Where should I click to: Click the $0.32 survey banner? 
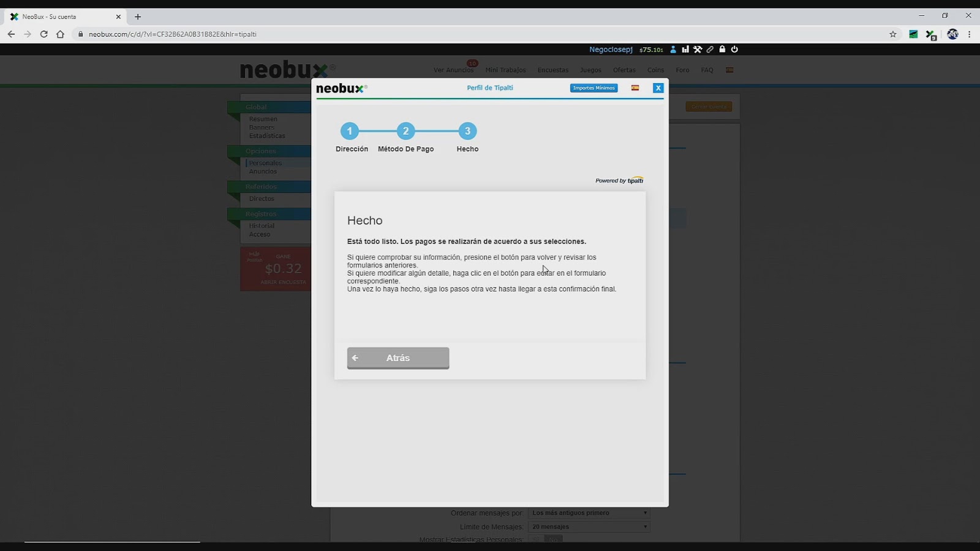click(276, 269)
